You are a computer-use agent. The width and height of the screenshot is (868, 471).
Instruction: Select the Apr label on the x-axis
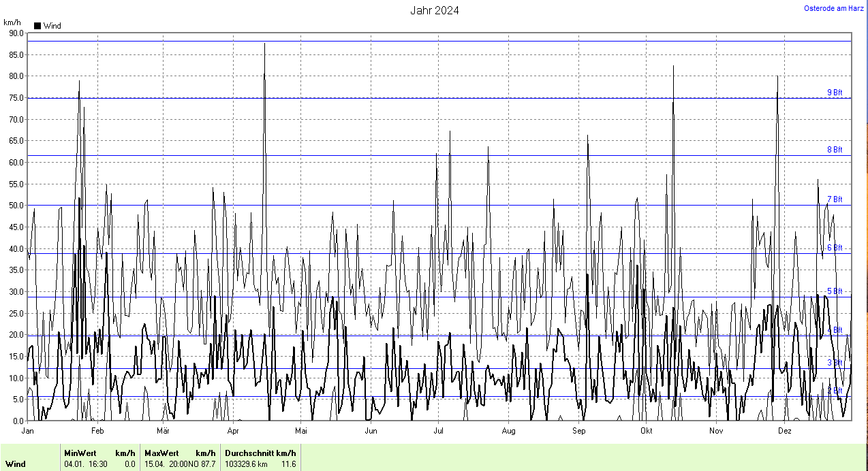coord(233,431)
